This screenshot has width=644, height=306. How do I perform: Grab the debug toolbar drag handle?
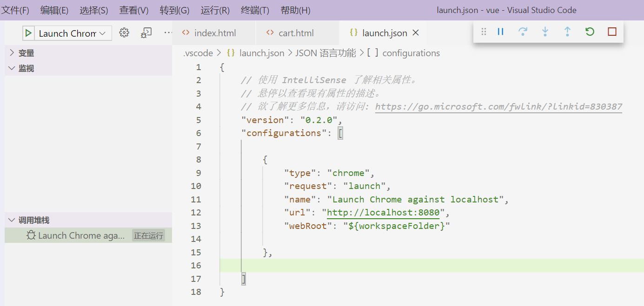click(484, 32)
